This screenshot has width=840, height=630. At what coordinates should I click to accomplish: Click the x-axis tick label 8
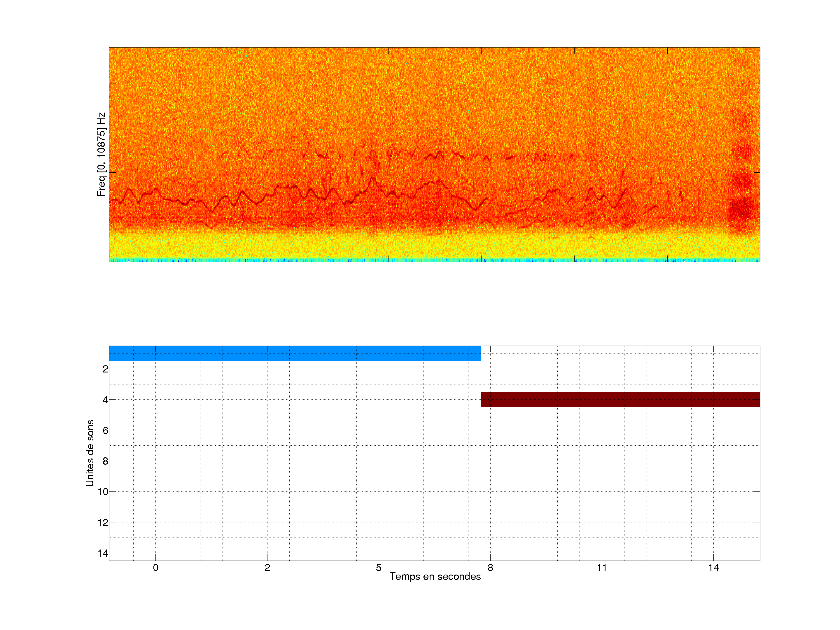click(x=490, y=568)
